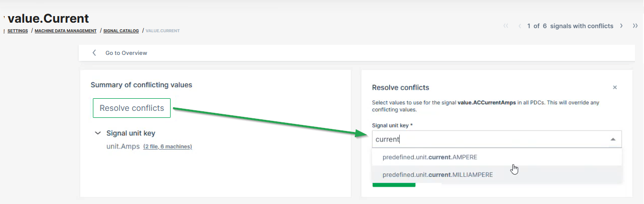644x204 pixels.
Task: Choose predefined.unit.current.MILLIAMPERE option
Action: pos(437,175)
